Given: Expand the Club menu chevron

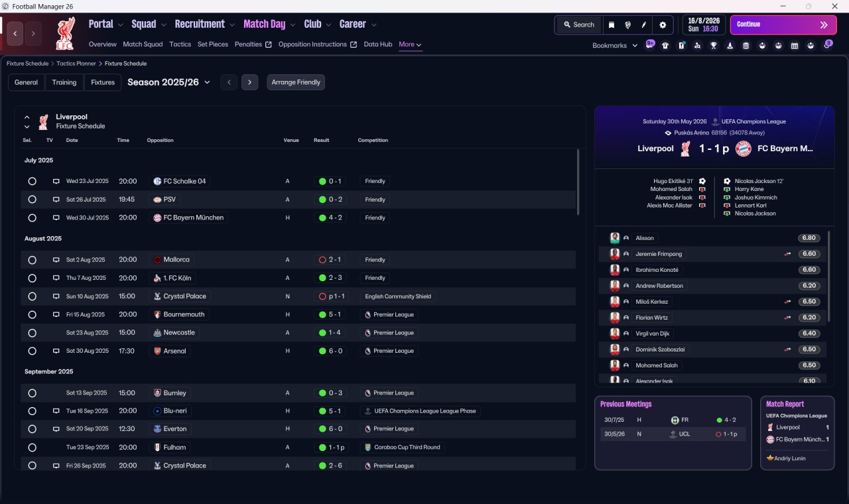Looking at the screenshot, I should tap(328, 25).
